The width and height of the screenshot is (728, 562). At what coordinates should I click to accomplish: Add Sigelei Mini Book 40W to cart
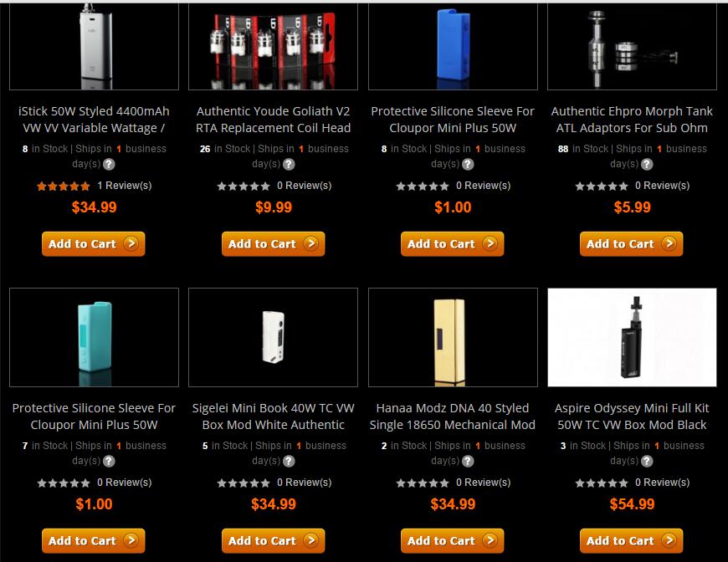[273, 541]
